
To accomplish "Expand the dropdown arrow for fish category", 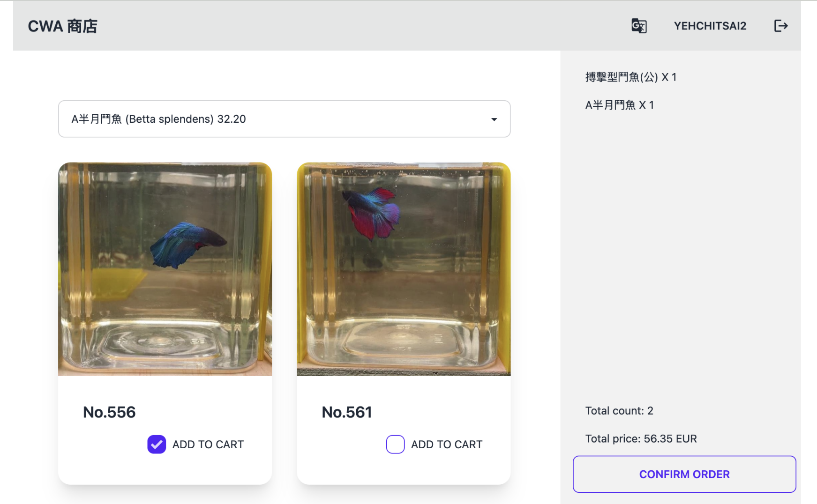I will click(494, 119).
